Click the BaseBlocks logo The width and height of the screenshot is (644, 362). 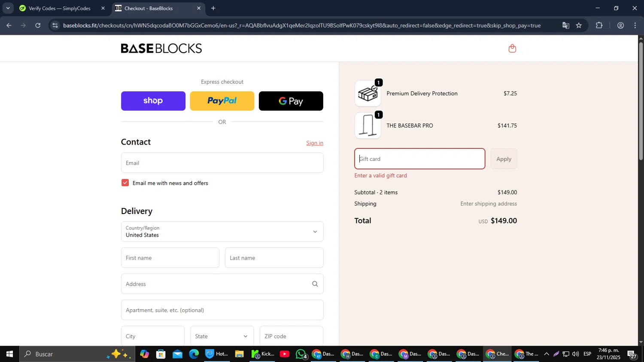point(161,48)
